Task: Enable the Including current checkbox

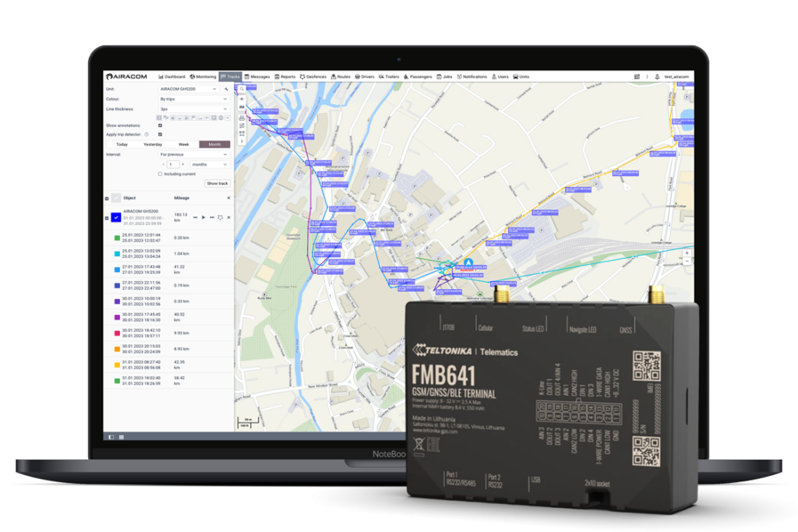Action: [160, 174]
